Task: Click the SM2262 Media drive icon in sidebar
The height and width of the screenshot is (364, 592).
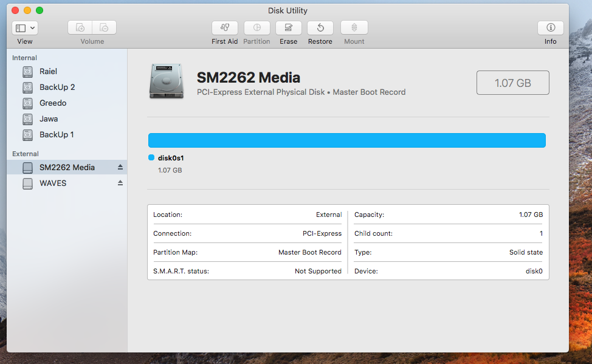Action: 27,168
